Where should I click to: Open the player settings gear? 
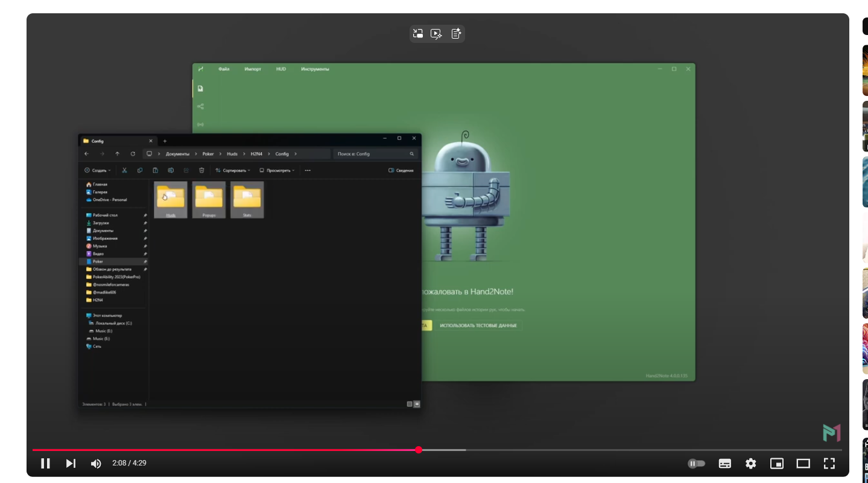[x=750, y=464]
